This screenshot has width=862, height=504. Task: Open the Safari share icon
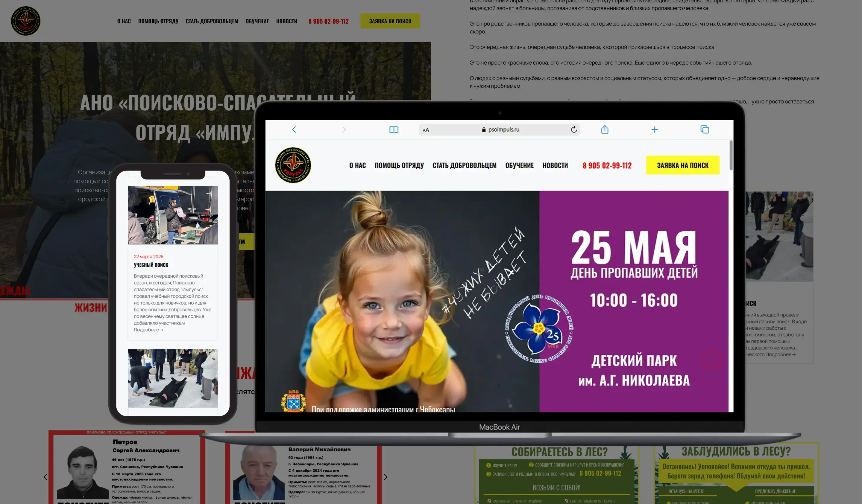(x=604, y=130)
